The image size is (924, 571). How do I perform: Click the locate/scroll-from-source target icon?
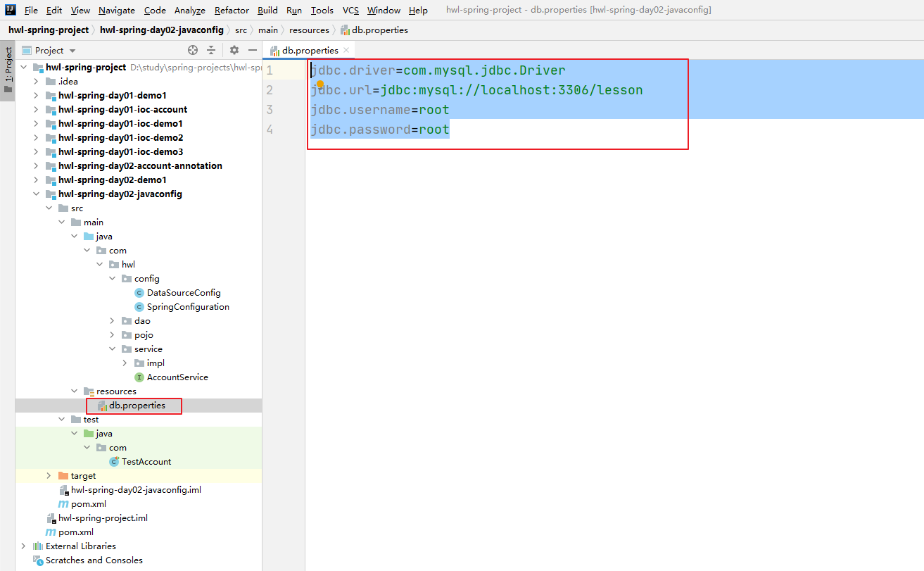coord(193,50)
